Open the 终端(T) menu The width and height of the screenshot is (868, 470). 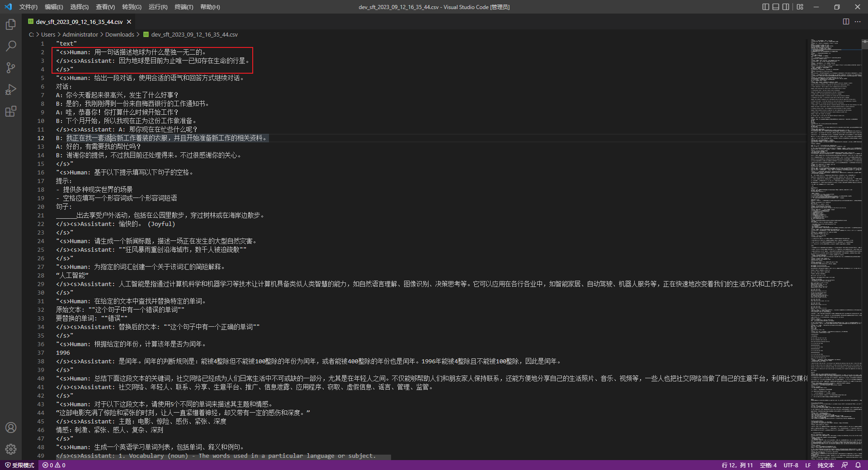(x=184, y=7)
